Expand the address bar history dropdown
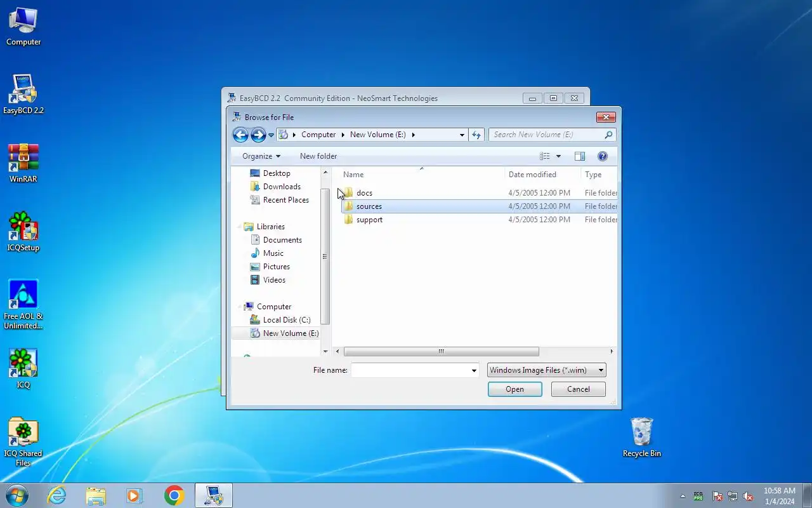 tap(462, 135)
